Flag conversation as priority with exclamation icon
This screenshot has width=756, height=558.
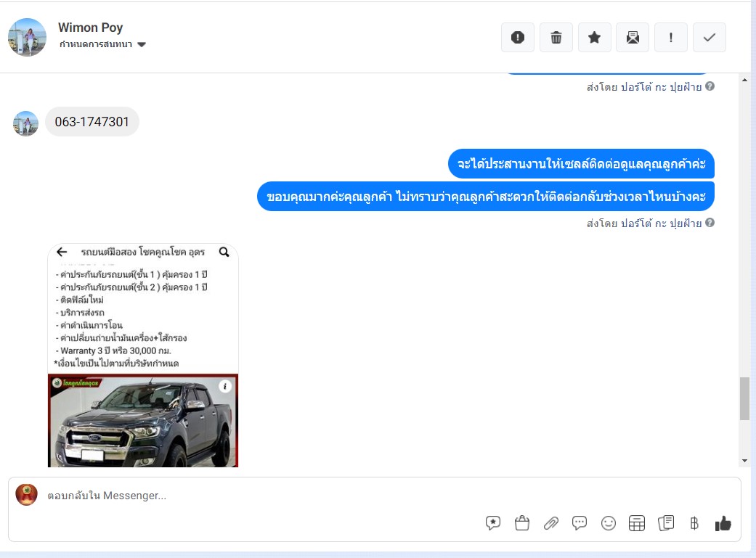point(670,37)
